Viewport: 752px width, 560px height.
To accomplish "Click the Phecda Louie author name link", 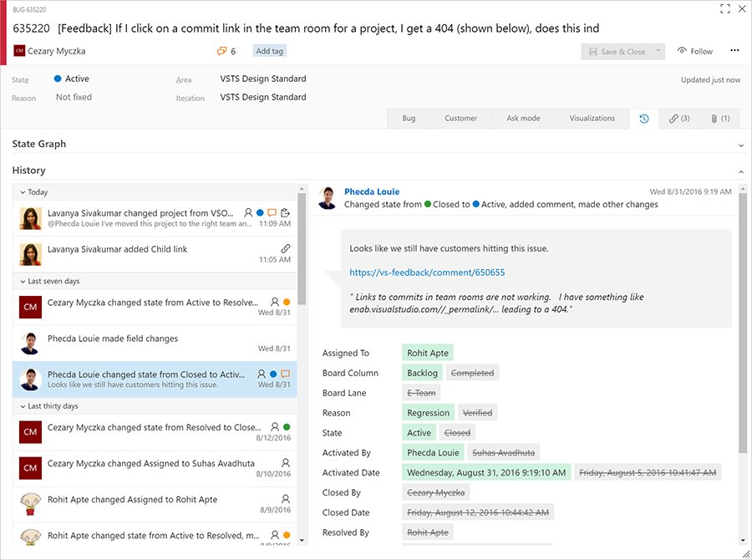I will 372,191.
